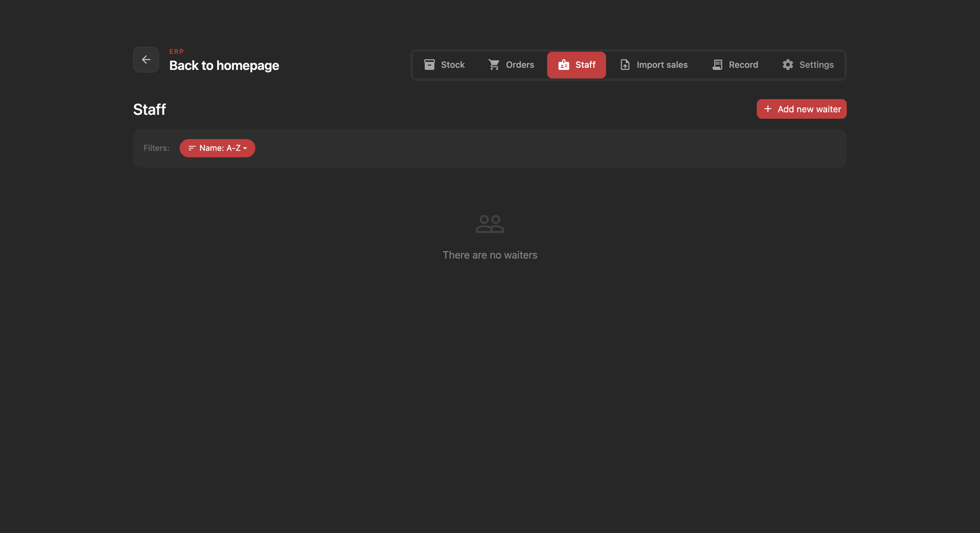
Task: Click the Orders shopping cart icon
Action: tap(494, 65)
